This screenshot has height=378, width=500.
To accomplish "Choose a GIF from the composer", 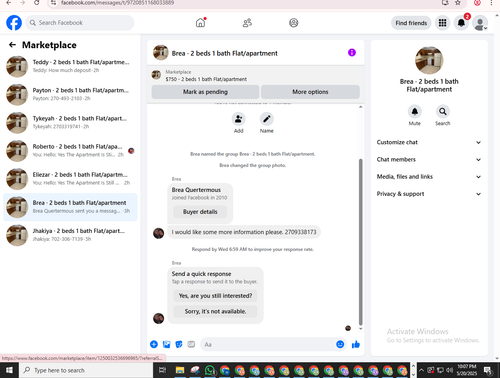I will click(191, 344).
